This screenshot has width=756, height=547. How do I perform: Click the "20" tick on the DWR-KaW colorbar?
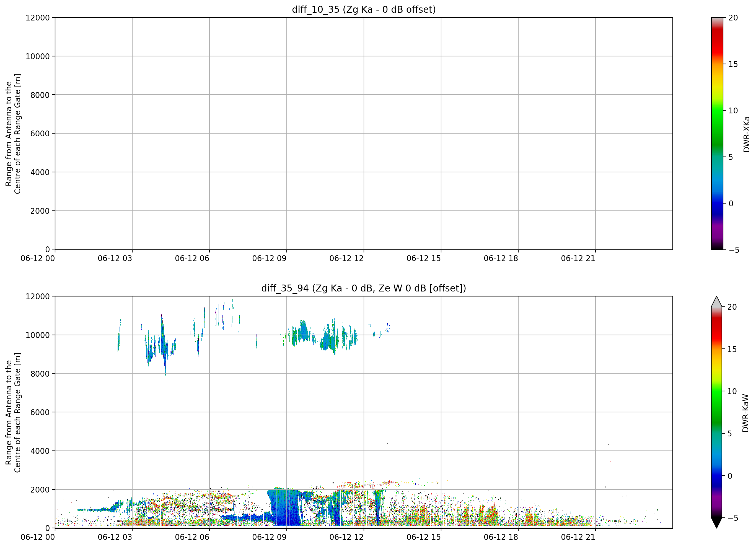(732, 307)
